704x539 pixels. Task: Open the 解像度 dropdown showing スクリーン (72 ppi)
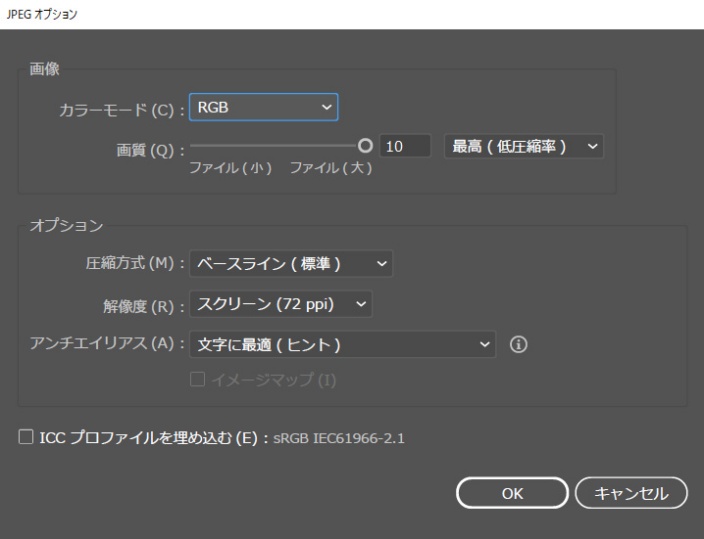281,304
